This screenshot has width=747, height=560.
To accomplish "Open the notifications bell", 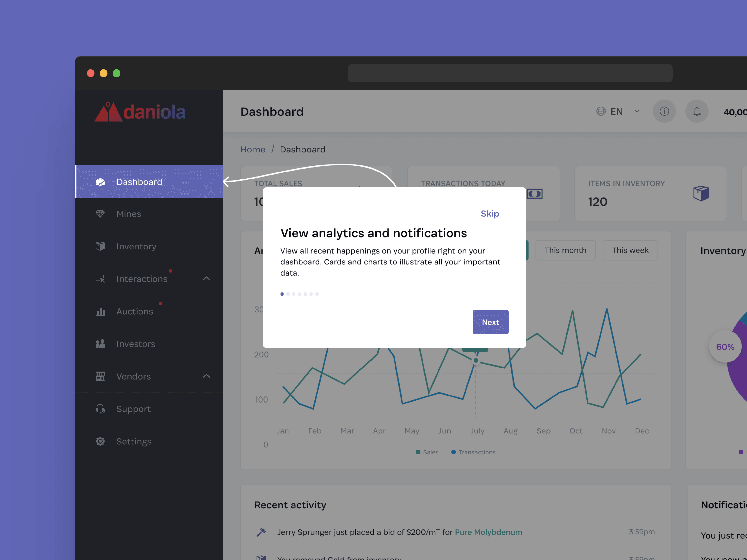I will 697,111.
